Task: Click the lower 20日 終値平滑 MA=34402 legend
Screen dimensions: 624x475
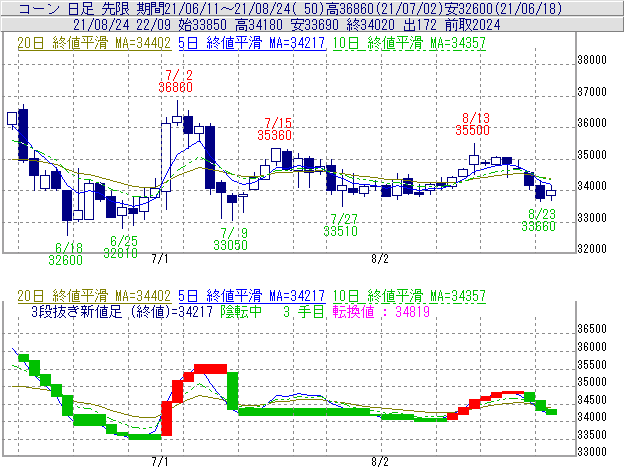Action: point(94,296)
